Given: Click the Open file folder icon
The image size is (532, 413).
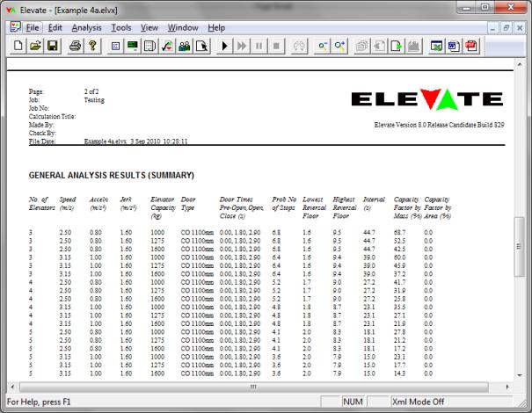Looking at the screenshot, I should click(x=35, y=45).
